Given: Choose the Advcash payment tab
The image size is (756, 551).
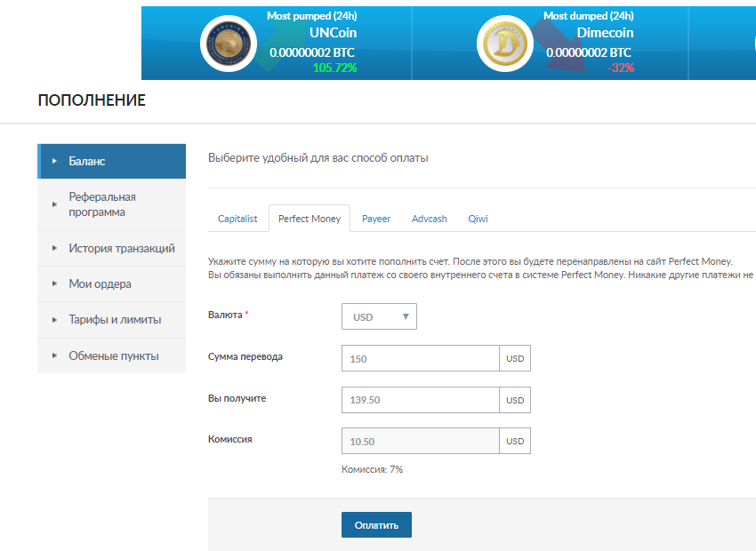Looking at the screenshot, I should [430, 219].
